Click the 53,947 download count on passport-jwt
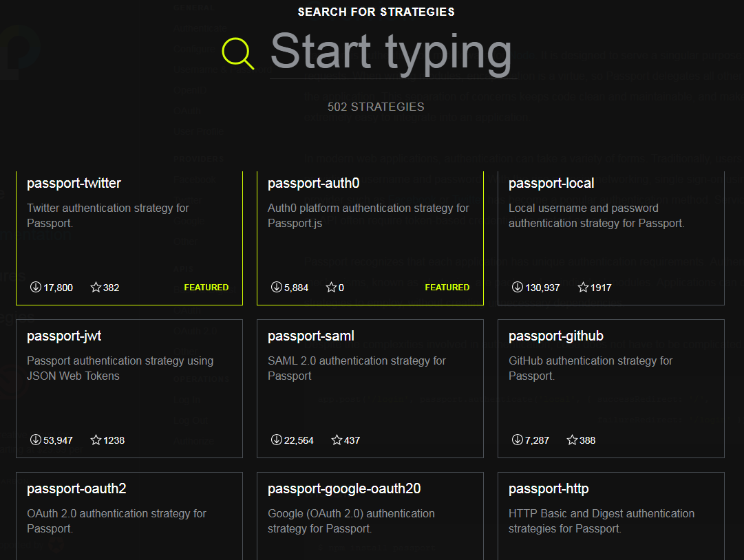 pos(58,440)
